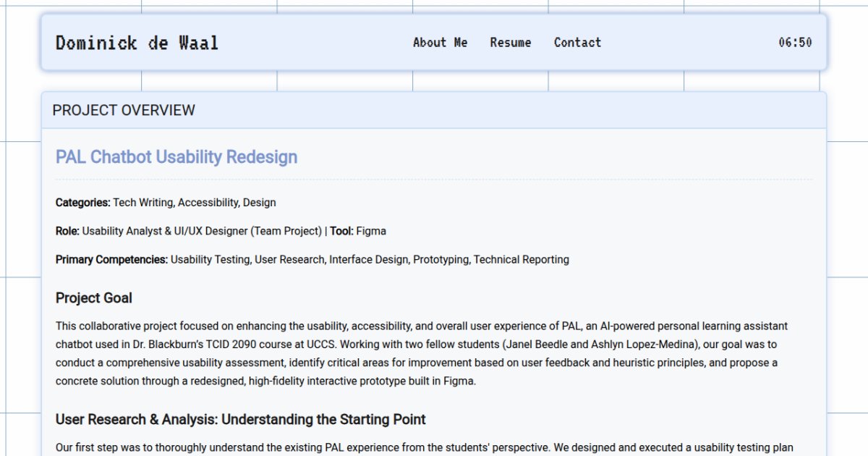Select the PROJECT OVERVIEW panel header

[x=124, y=110]
